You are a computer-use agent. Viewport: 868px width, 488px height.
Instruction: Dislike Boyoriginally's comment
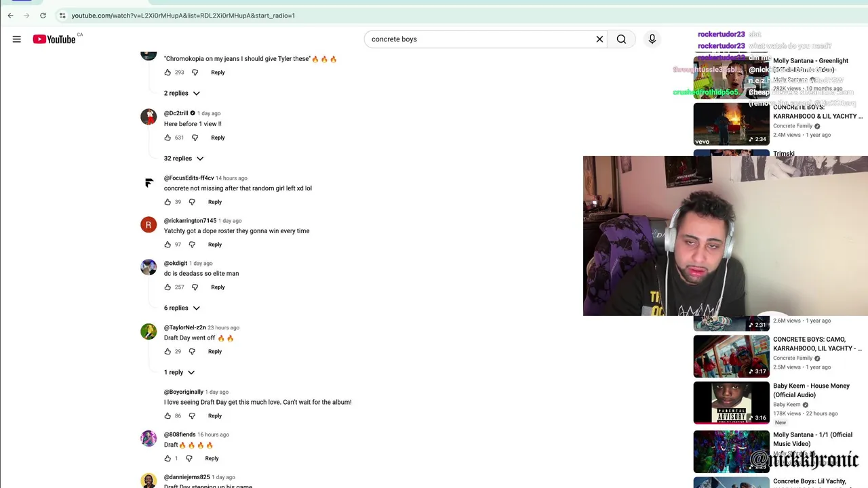click(x=192, y=416)
